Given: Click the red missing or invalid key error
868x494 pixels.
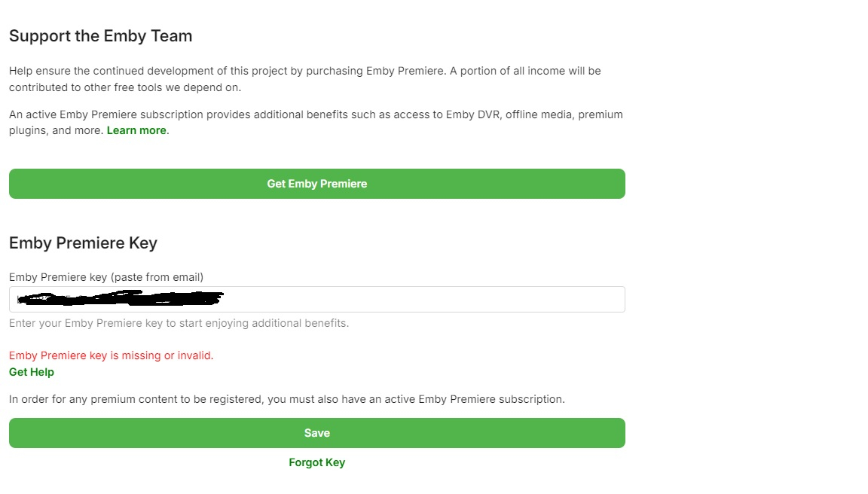Looking at the screenshot, I should [x=111, y=355].
